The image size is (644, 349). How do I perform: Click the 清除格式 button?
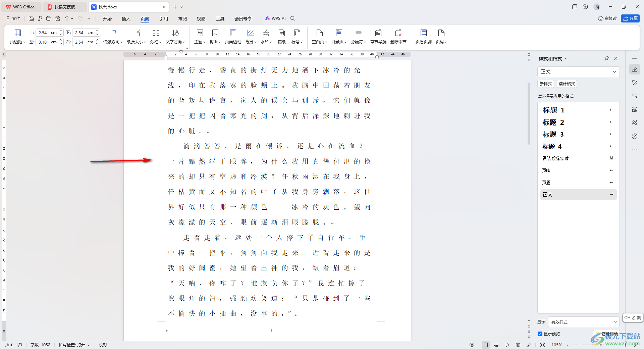pyautogui.click(x=567, y=84)
